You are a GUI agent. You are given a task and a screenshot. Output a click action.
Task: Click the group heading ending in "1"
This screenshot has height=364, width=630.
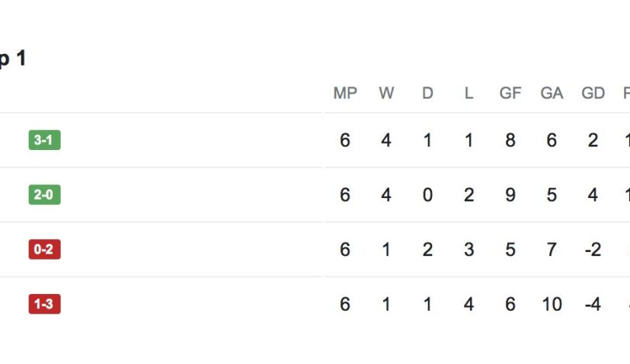[13, 59]
